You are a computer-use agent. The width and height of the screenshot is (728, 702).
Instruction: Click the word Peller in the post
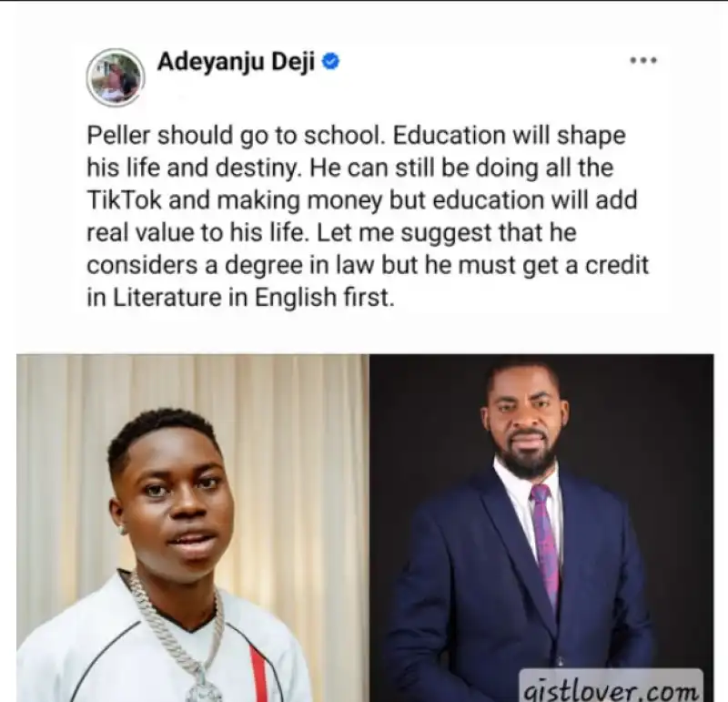[119, 136]
